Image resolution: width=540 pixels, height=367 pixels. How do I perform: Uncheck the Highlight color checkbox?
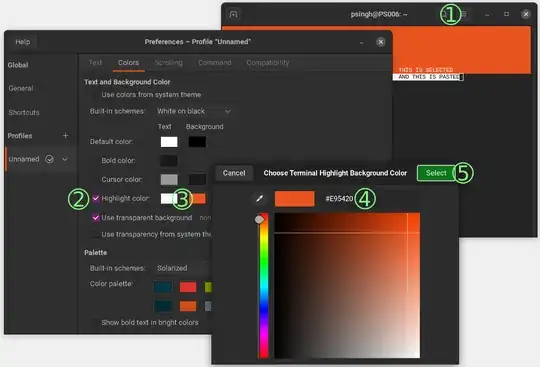click(96, 198)
